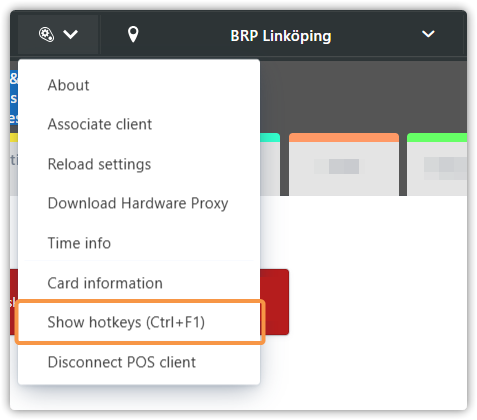The height and width of the screenshot is (420, 477).
Task: Click Show hotkeys (Ctrl+F1)
Action: (x=139, y=322)
